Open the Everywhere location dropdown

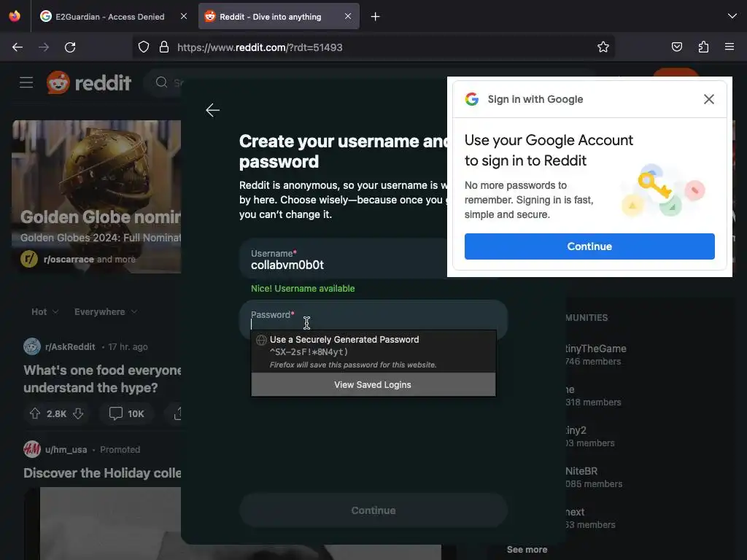[x=106, y=312]
